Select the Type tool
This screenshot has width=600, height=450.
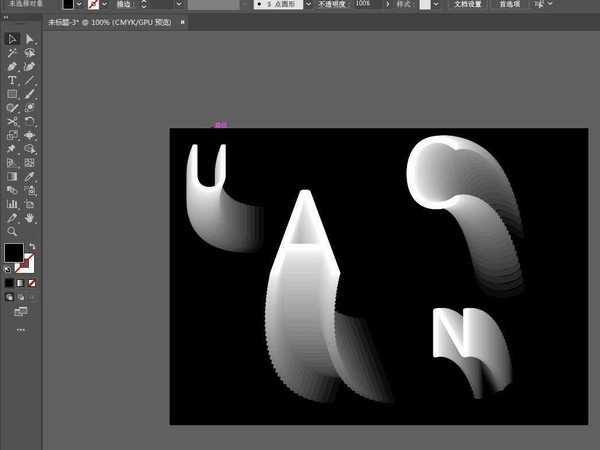pyautogui.click(x=12, y=80)
